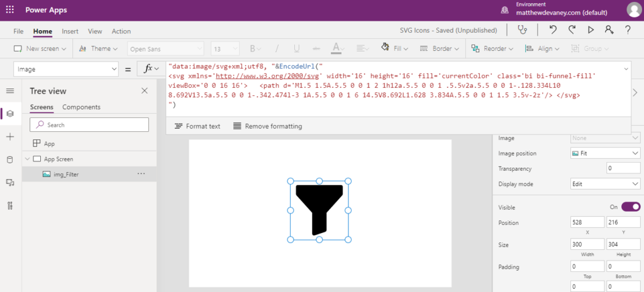Open the user account avatar
This screenshot has width=644, height=292.
click(x=634, y=10)
